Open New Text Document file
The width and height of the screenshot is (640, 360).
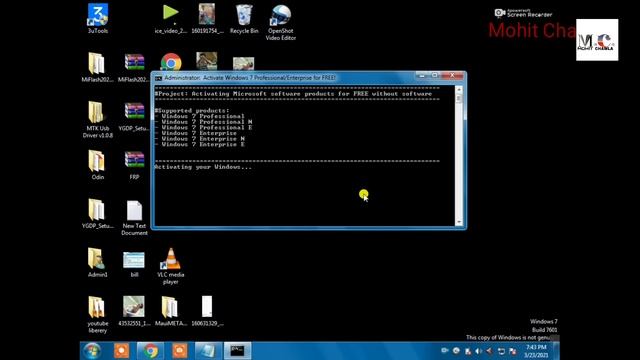134,217
